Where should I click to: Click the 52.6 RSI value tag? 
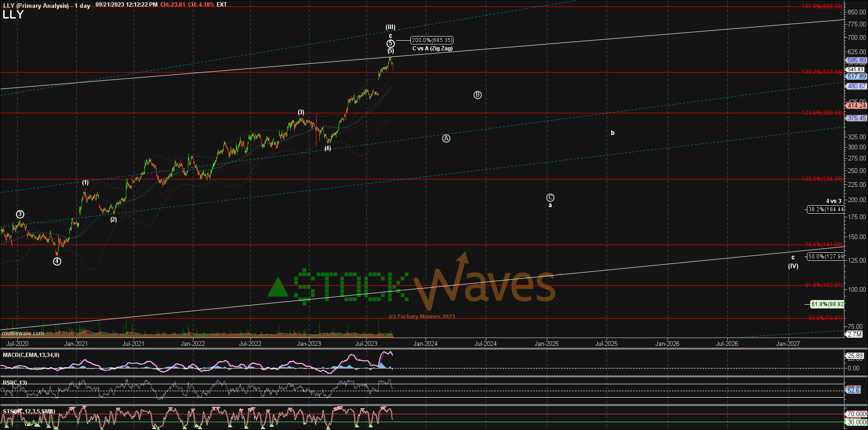pos(854,391)
